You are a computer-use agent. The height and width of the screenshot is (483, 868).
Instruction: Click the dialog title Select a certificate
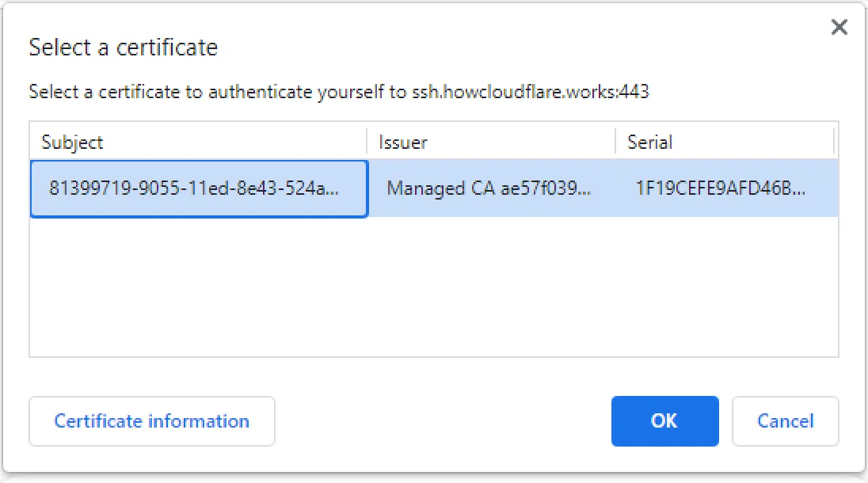124,48
